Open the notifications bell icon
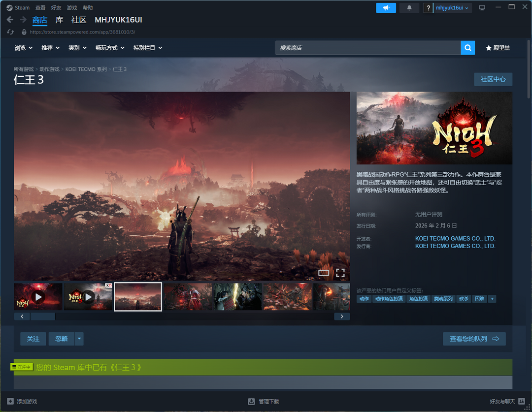The image size is (532, 412). tap(409, 8)
